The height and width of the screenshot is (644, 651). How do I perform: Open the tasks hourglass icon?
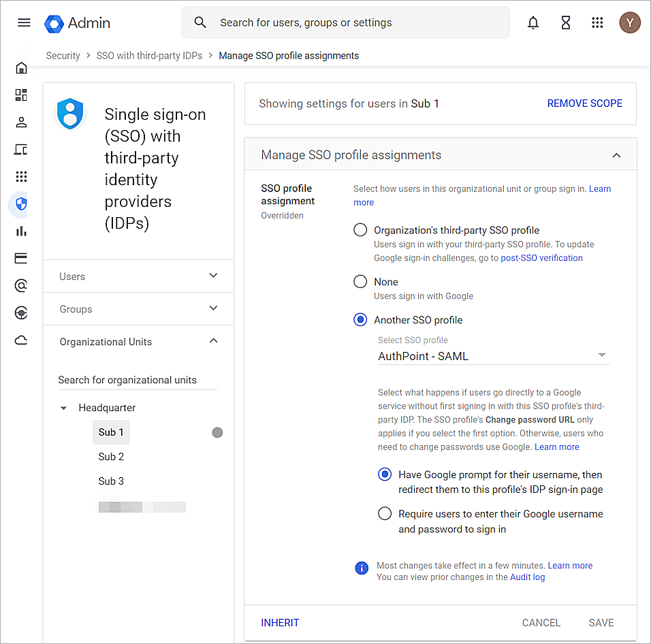pyautogui.click(x=565, y=22)
